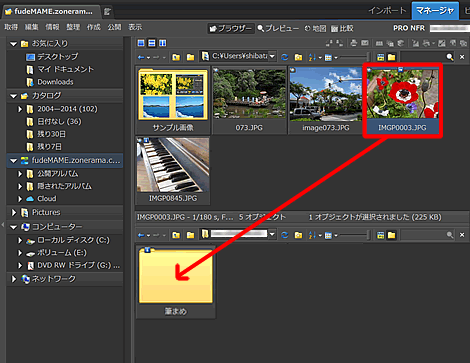Viewport: 470px width, 363px height.
Task: Click the lower pane thumbnail size slider
Action: click(x=355, y=235)
